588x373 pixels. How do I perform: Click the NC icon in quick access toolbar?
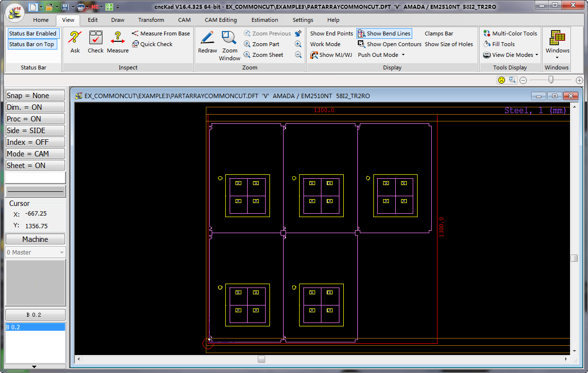pos(95,7)
